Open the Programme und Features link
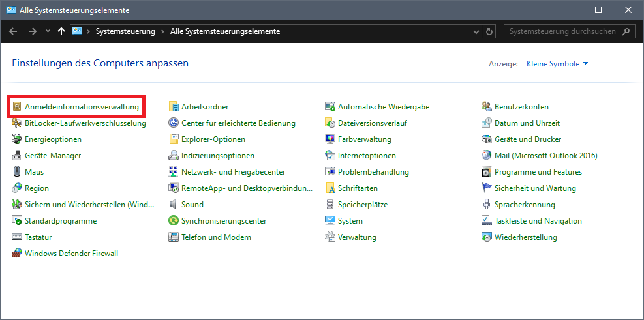Image resolution: width=644 pixels, height=320 pixels. click(x=538, y=172)
